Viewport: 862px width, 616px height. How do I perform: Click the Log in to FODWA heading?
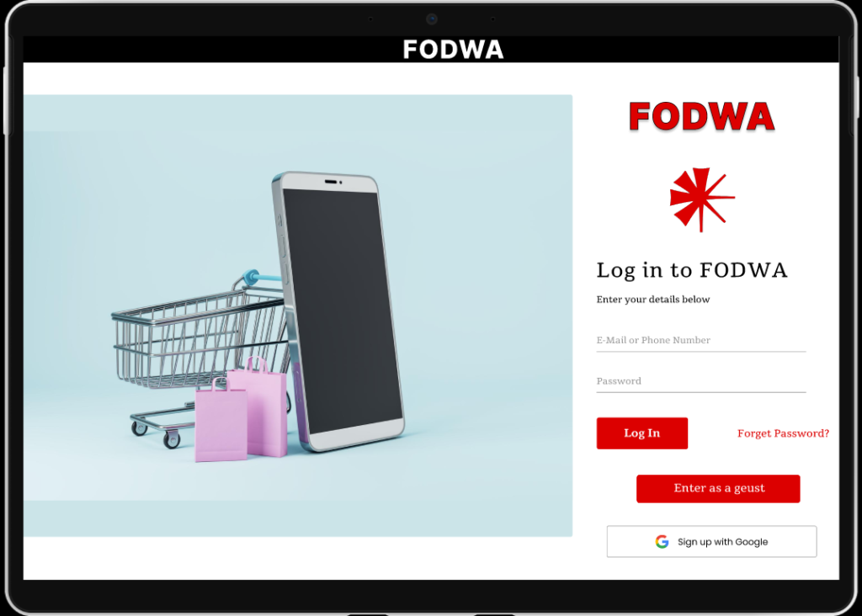[x=692, y=270]
